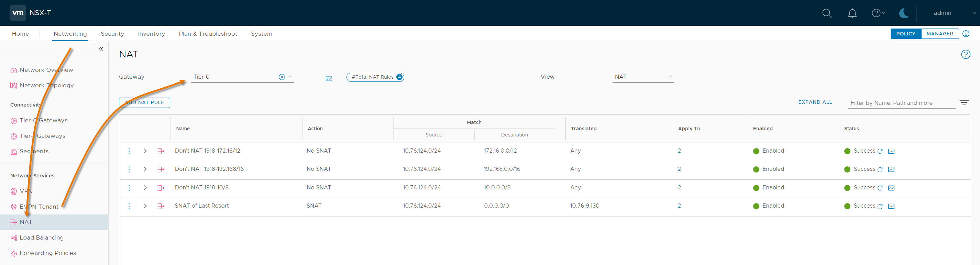Click the Filter by Name, Path field

[x=901, y=103]
